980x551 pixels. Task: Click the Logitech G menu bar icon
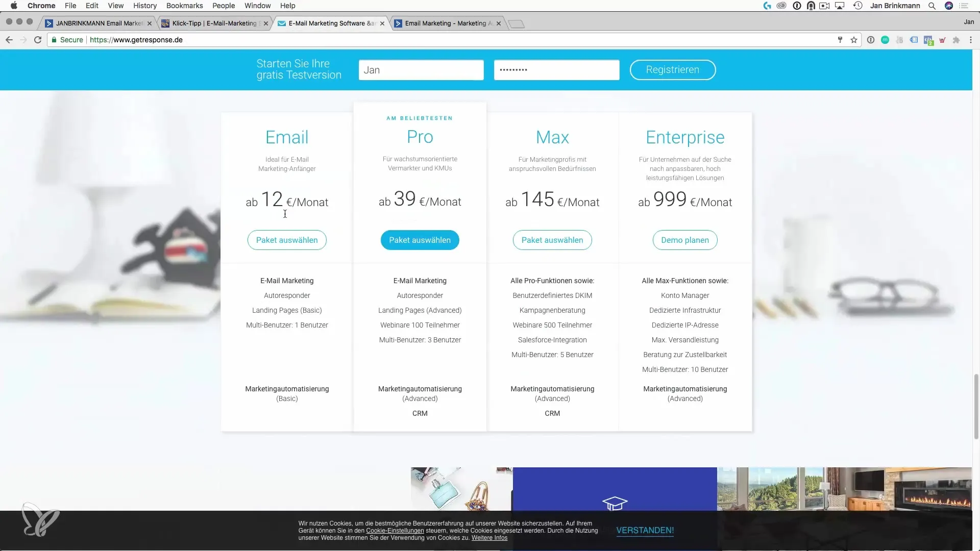[x=767, y=6]
